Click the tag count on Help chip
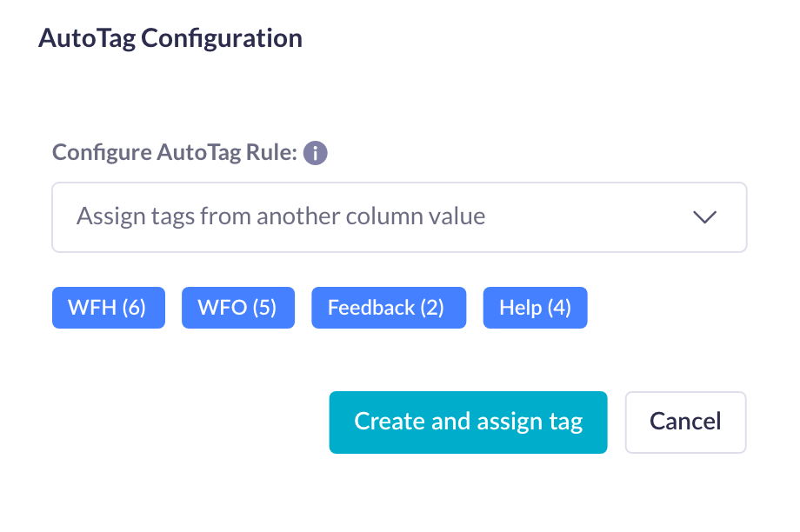Screen dimensions: 800x532 [561, 307]
